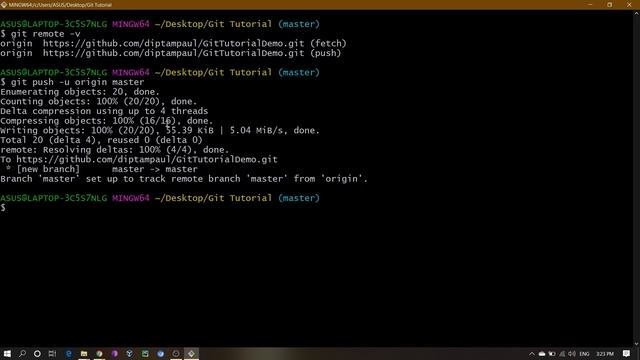
Task: Show hidden system tray icons
Action: tap(531, 354)
